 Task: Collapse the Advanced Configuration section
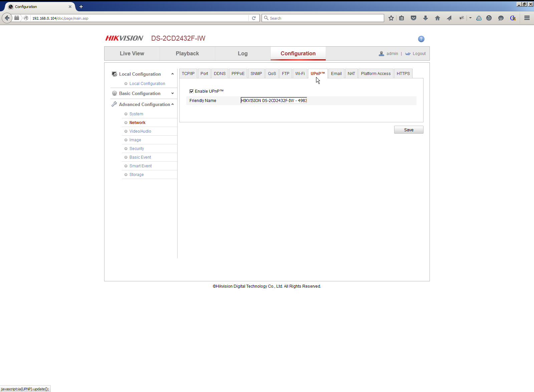click(173, 104)
